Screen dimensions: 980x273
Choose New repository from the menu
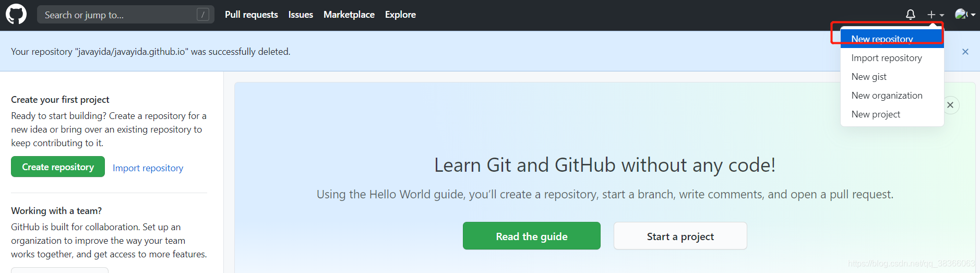(892, 39)
